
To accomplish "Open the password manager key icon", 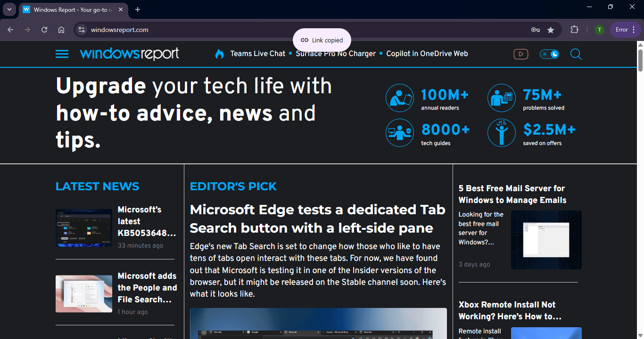I will coord(536,30).
